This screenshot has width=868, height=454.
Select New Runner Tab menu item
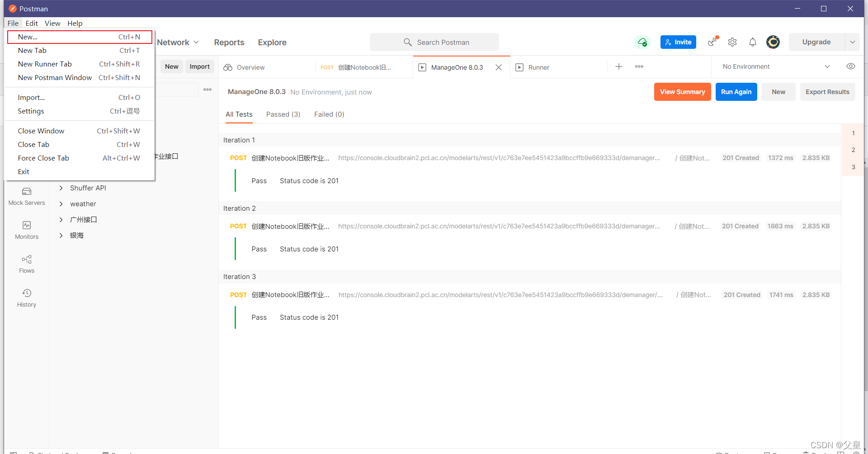80,64
